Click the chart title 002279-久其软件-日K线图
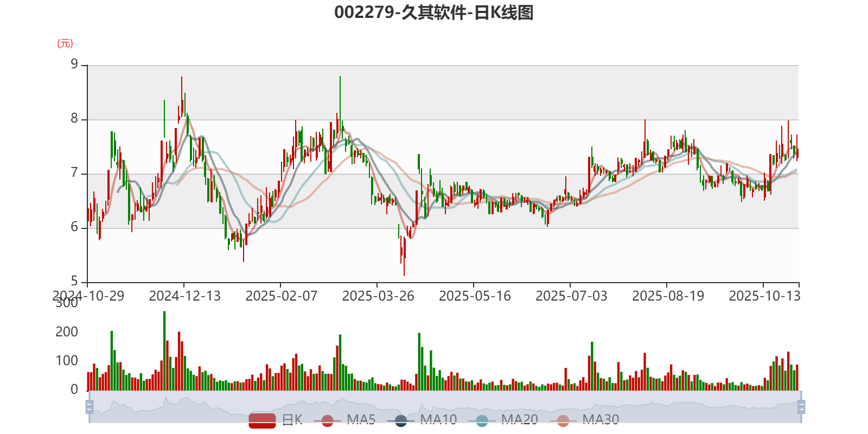Screen dimensions: 868x434 pos(434,12)
